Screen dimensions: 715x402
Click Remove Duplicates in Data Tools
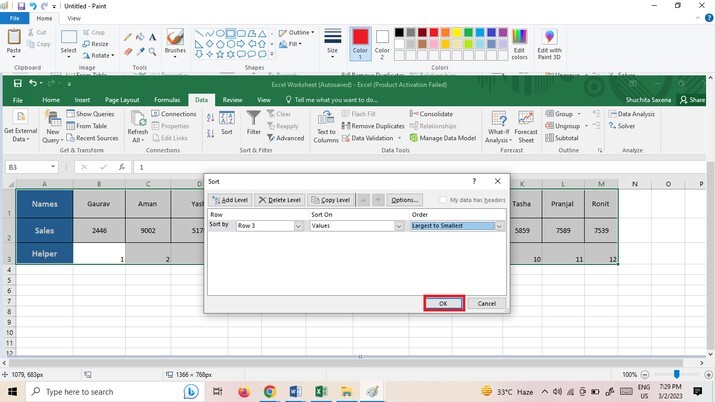tap(373, 126)
